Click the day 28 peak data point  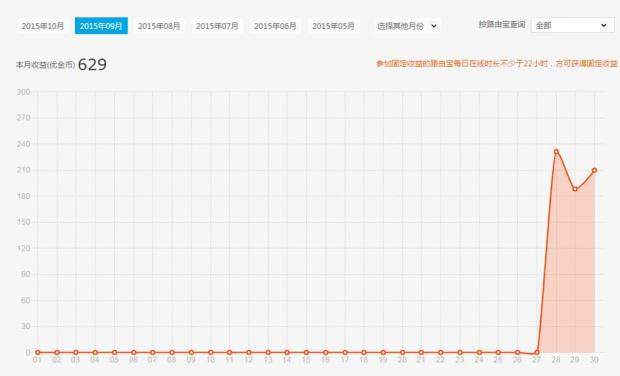[x=556, y=151]
